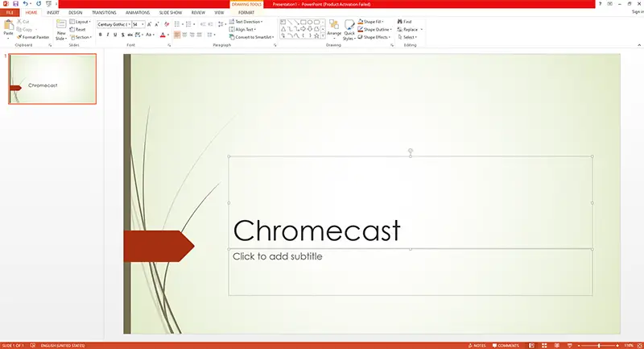The image size is (644, 349).
Task: Select the star shape in shapes gallery
Action: [316, 35]
